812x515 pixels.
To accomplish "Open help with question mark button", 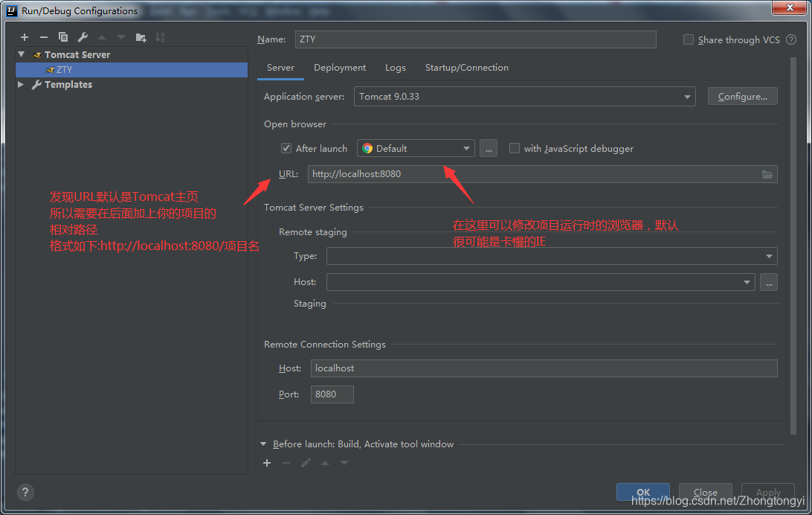I will click(x=25, y=492).
